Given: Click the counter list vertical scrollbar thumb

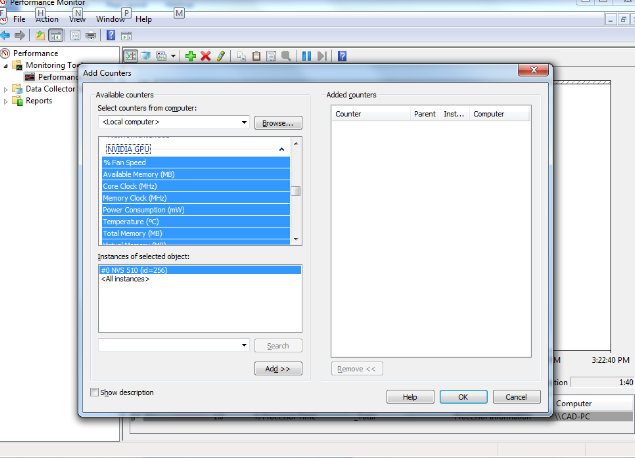Looking at the screenshot, I should coord(296,191).
